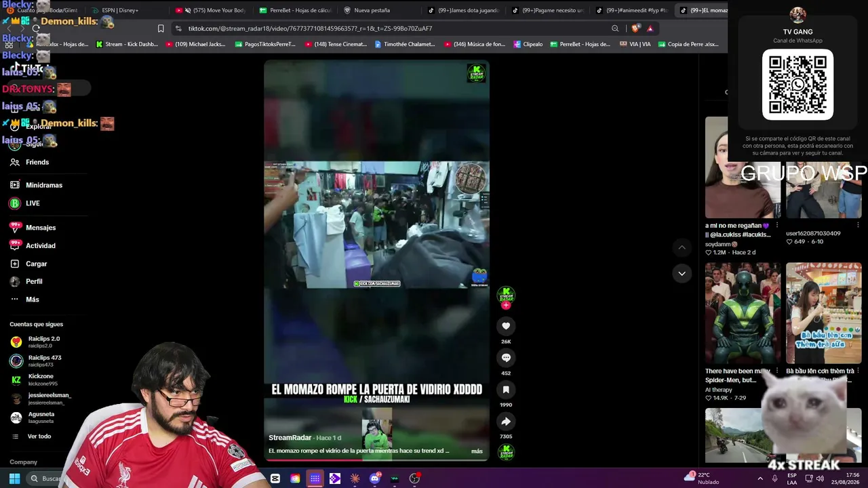Open the Clipealo bookmark
Screen dimensions: 868x488
point(528,45)
